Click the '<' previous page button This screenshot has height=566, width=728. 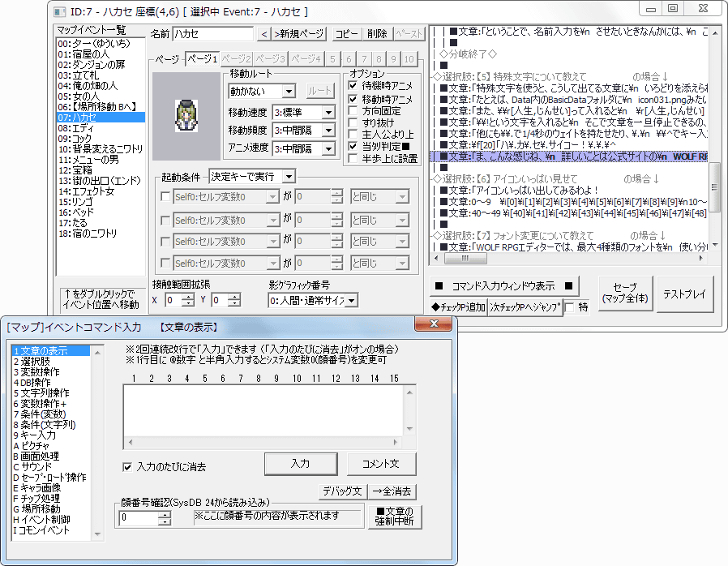click(263, 34)
